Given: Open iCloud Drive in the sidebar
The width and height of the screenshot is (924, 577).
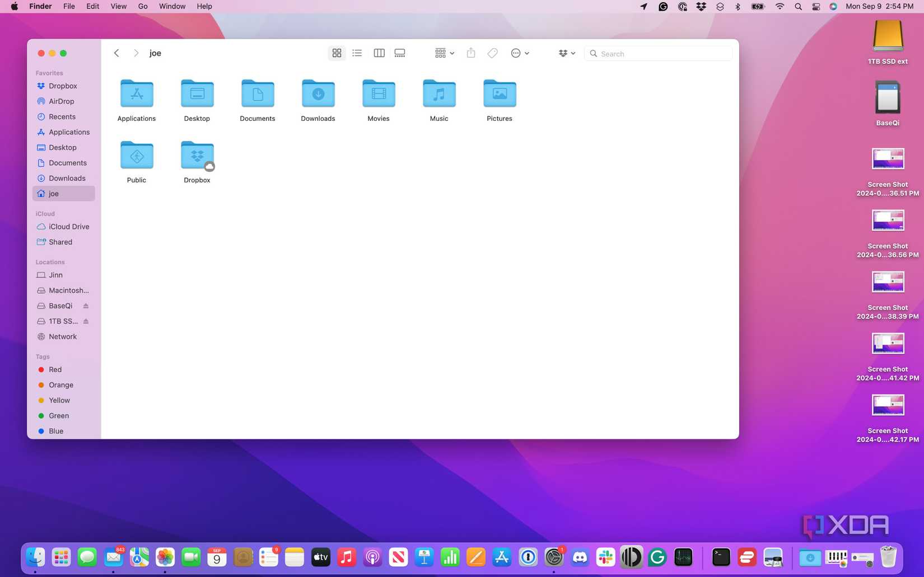Looking at the screenshot, I should 63,227.
